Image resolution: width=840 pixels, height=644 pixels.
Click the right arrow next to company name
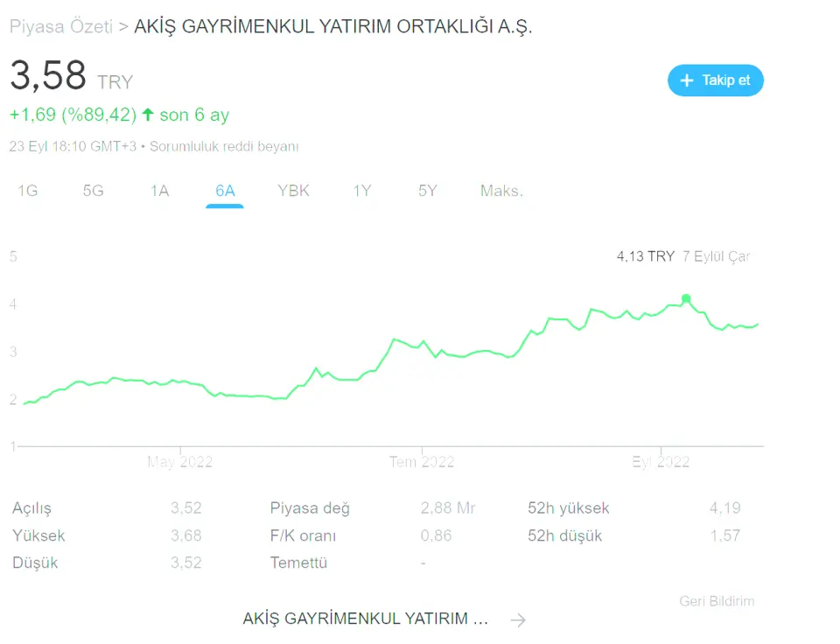tap(518, 620)
